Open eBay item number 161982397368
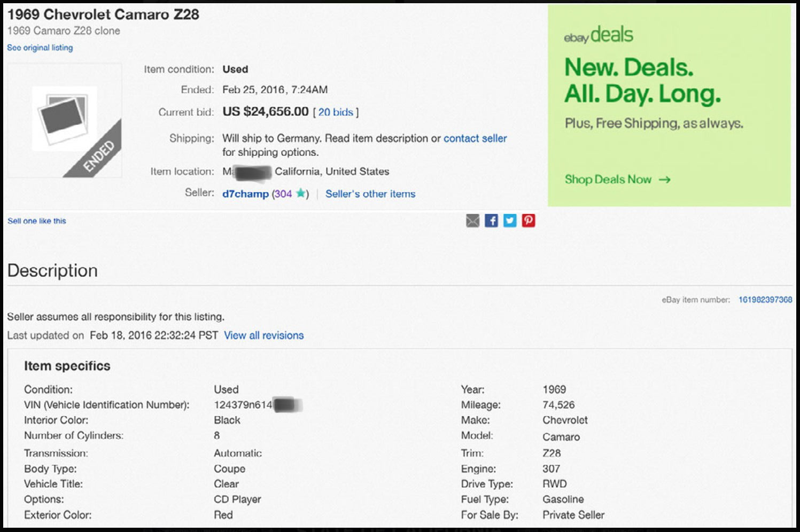Image resolution: width=800 pixels, height=532 pixels. [765, 300]
